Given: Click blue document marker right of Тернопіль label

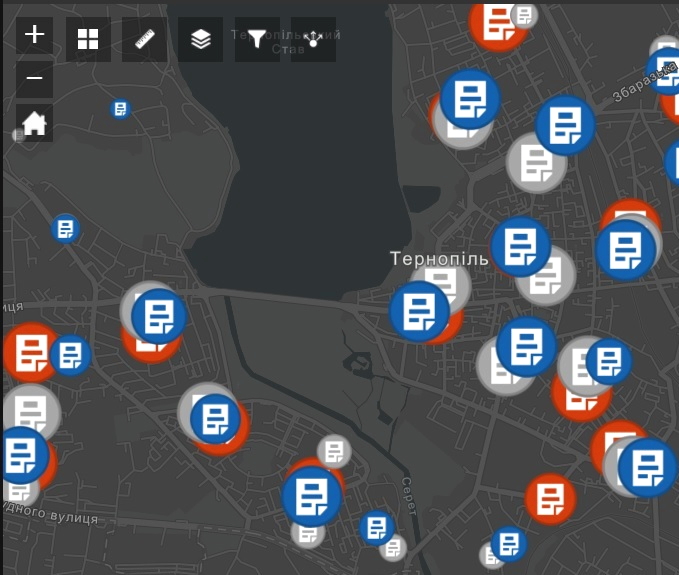Looking at the screenshot, I should tap(520, 246).
